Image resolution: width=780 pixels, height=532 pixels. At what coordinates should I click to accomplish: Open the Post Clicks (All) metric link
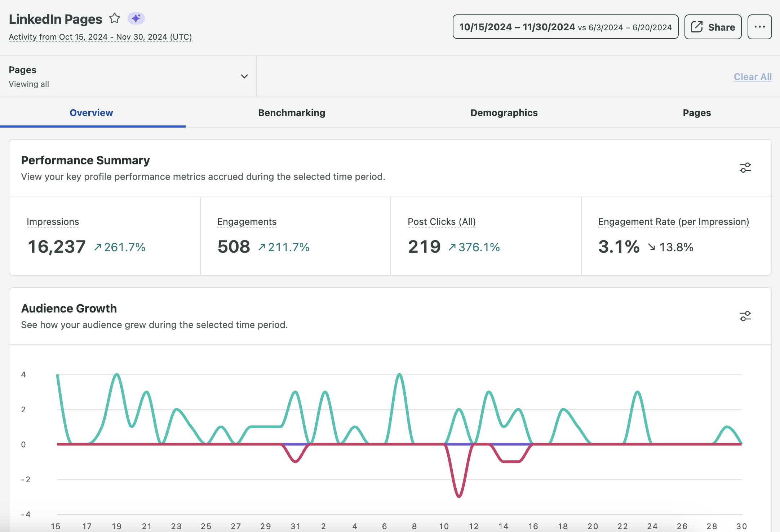[x=442, y=222]
